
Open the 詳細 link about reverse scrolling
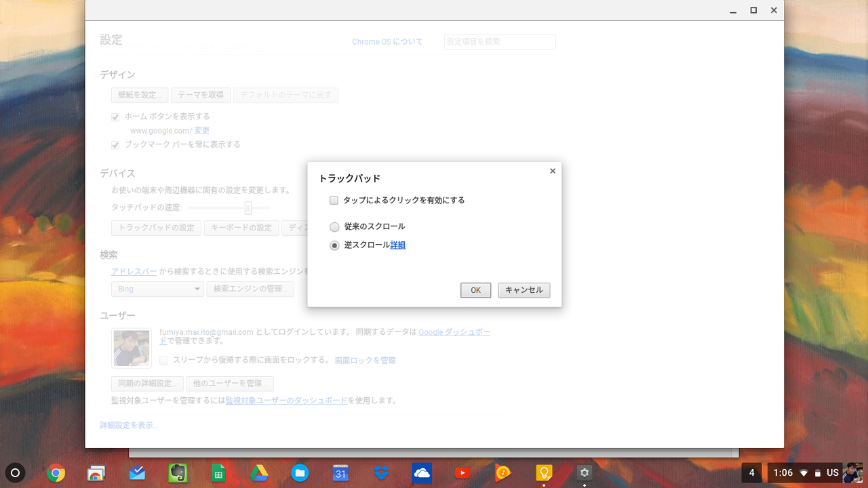[398, 245]
